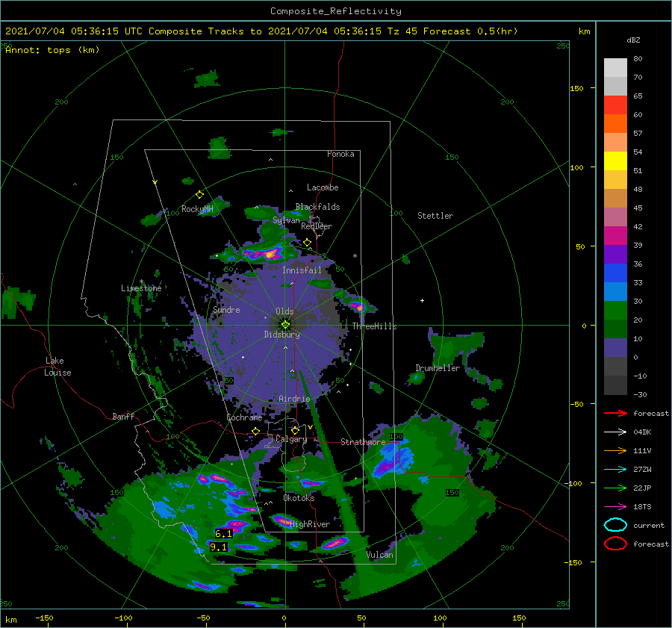The width and height of the screenshot is (672, 628).
Task: Select the HighRiver label
Action: 310,524
